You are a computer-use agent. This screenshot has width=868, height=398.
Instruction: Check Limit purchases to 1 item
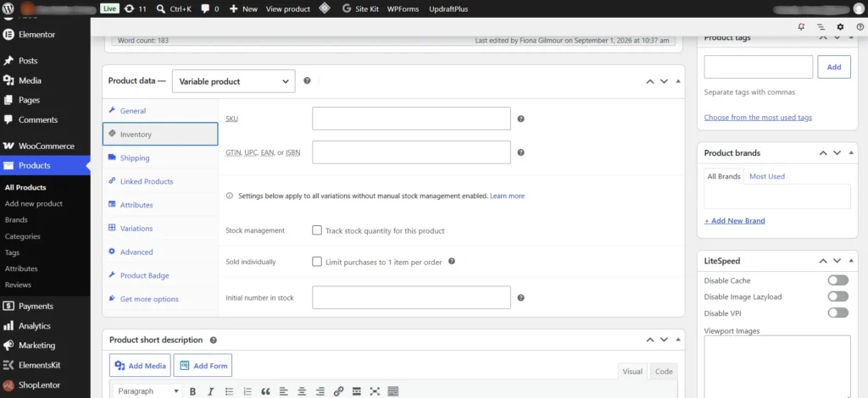click(317, 262)
